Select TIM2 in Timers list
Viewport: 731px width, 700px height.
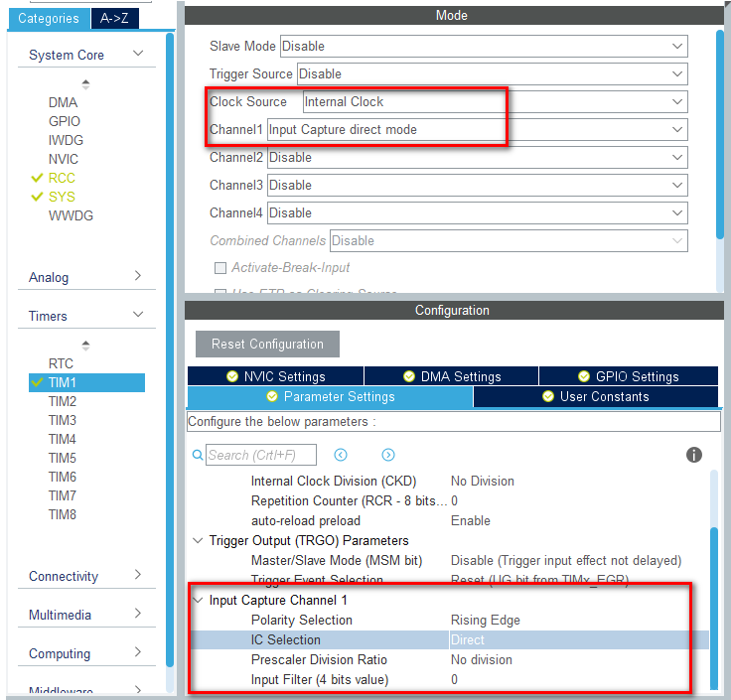63,401
